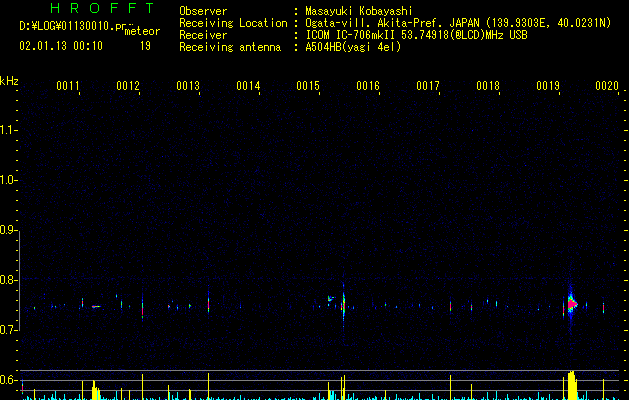Click the 0018 time marker
This screenshot has width=629, height=400.
(x=488, y=85)
